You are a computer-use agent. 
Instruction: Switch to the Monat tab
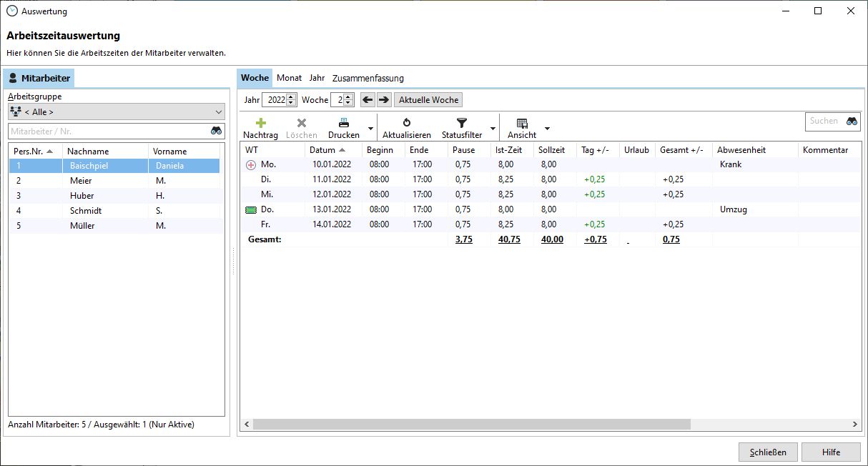coord(289,78)
